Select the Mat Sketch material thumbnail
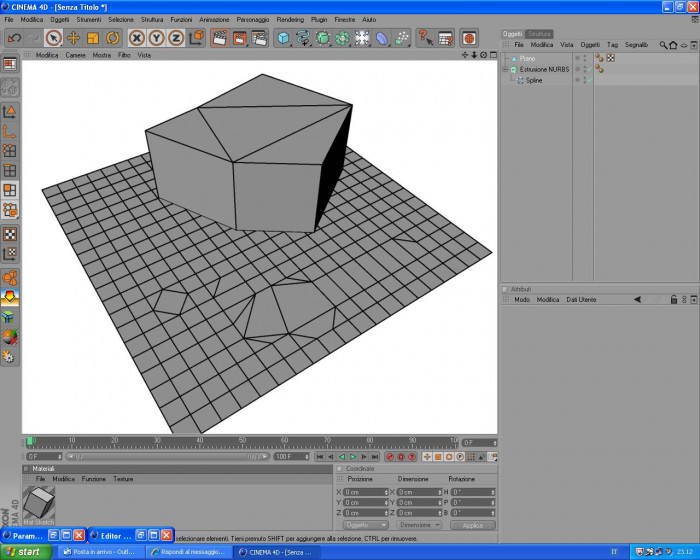The width and height of the screenshot is (700, 560). coord(39,502)
